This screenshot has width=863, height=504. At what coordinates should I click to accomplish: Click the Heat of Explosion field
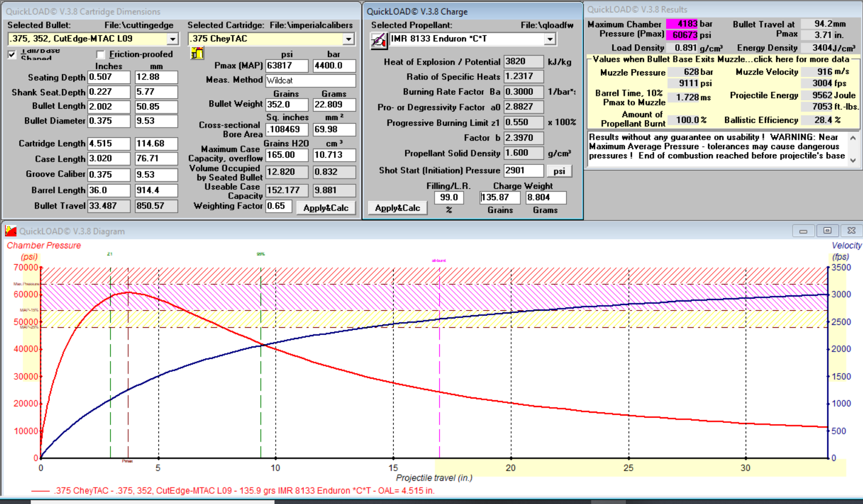point(523,61)
